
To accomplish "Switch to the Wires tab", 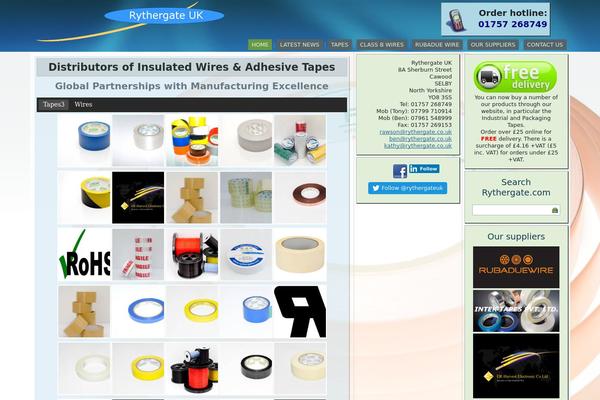I will click(83, 104).
